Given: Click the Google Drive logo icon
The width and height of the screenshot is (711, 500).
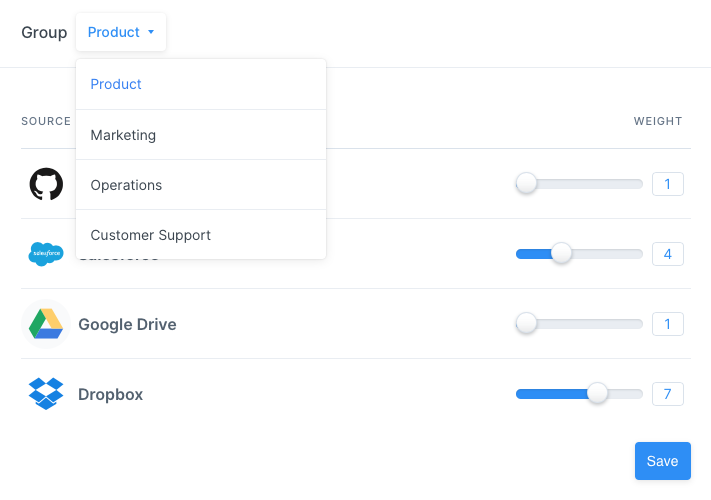Looking at the screenshot, I should (46, 324).
